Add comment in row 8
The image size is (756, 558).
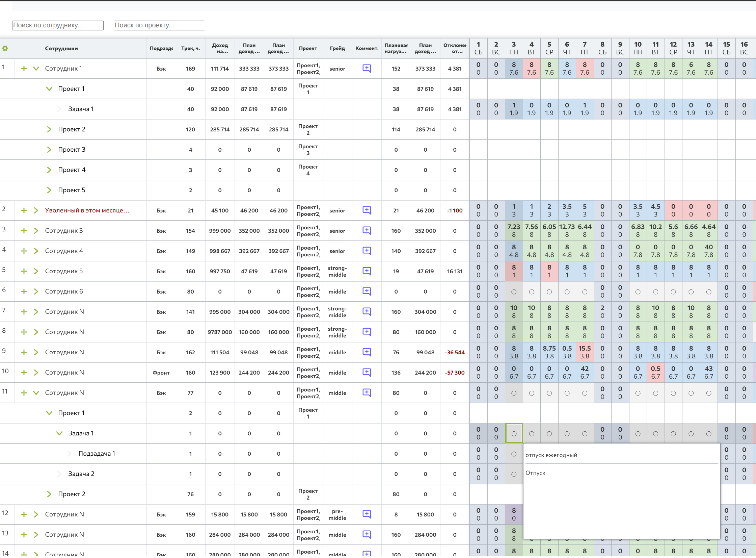367,332
